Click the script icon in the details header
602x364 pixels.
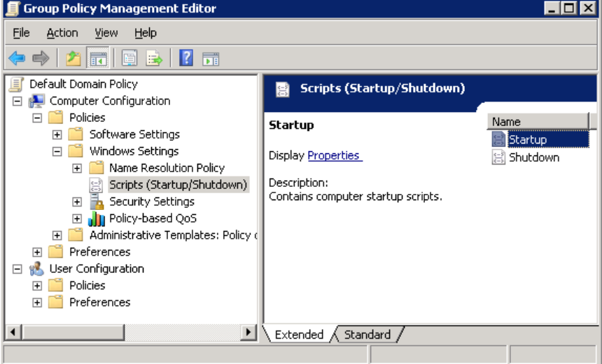click(283, 90)
